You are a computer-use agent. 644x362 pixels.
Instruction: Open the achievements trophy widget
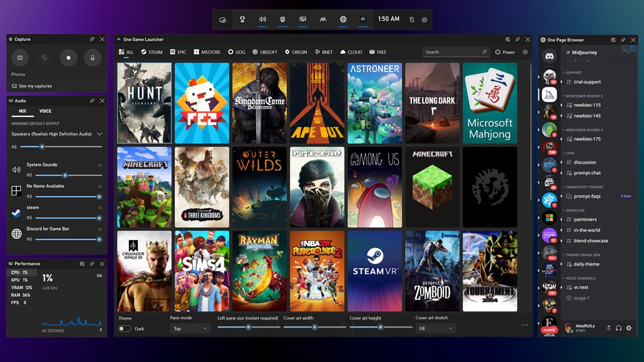point(242,19)
